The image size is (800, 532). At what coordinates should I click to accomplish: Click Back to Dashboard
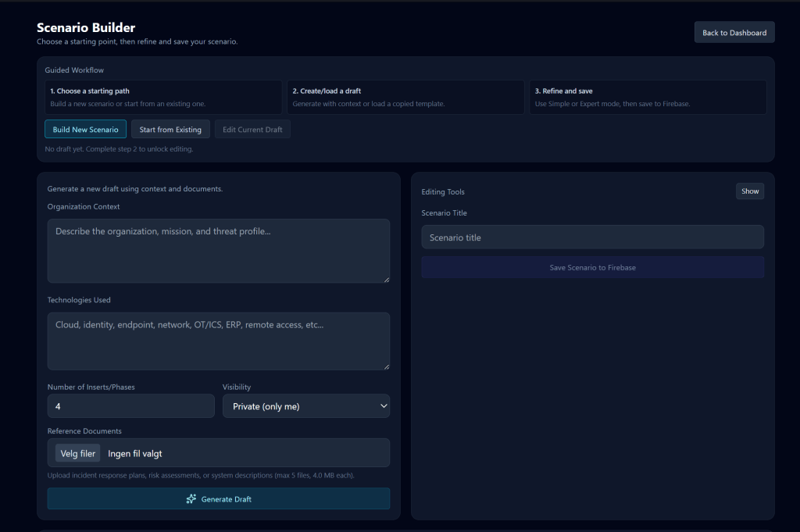[x=734, y=32]
